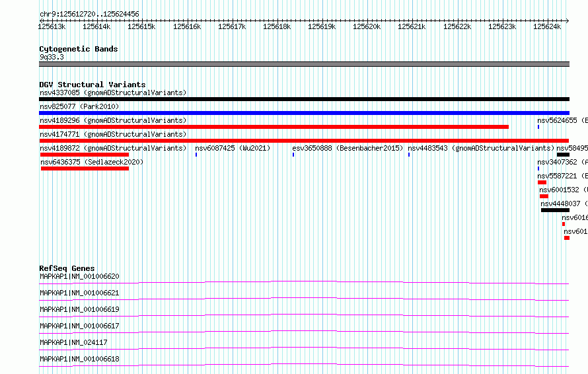
Task: Open the MAPKAP1|NM_001006620 transcript label
Action: pos(79,276)
